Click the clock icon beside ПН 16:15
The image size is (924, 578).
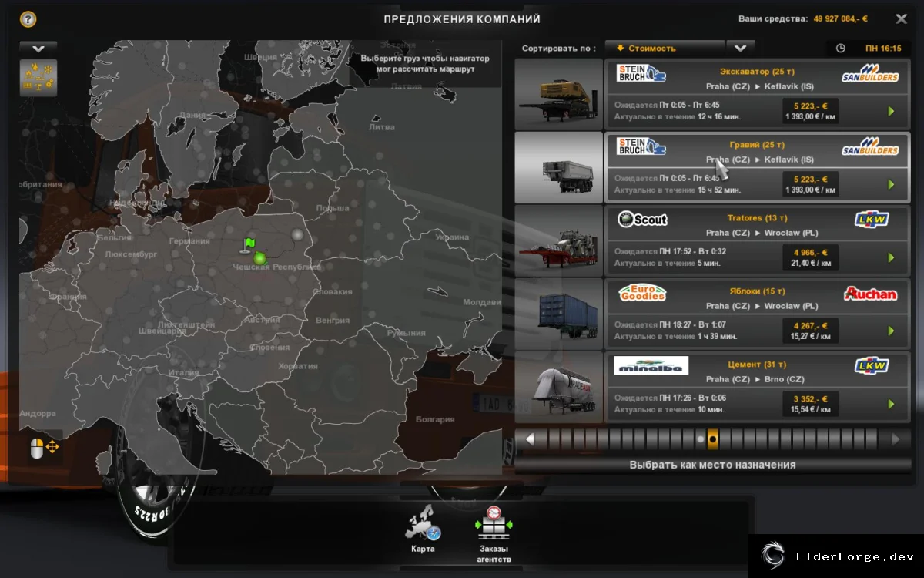[x=841, y=48]
